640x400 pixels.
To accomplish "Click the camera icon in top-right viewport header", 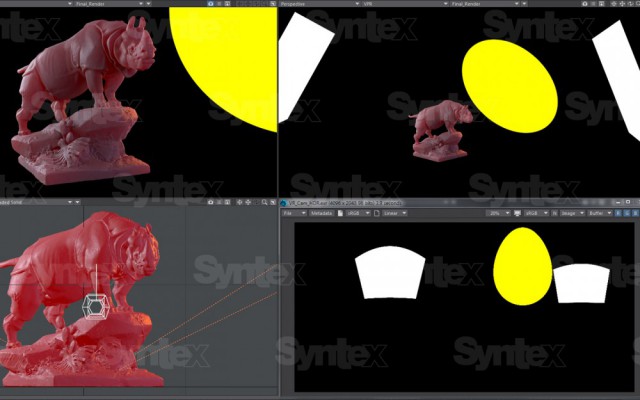I will point(584,4).
